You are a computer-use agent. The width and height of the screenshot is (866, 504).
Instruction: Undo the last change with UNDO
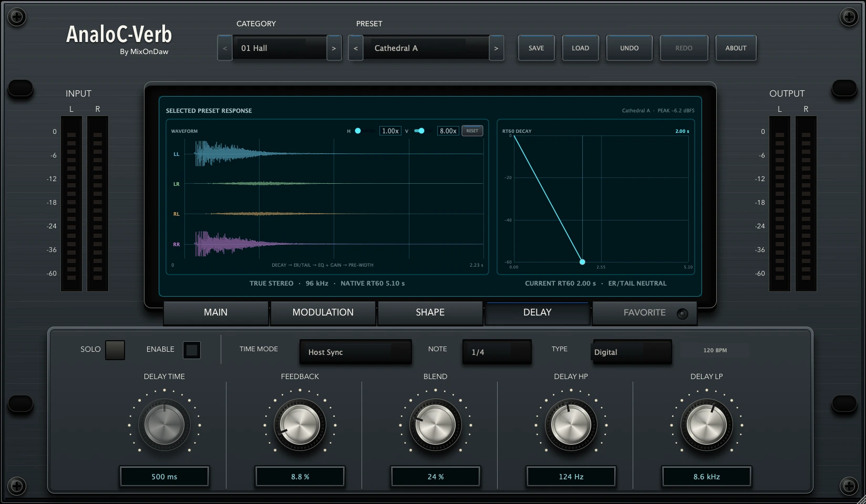coord(630,48)
